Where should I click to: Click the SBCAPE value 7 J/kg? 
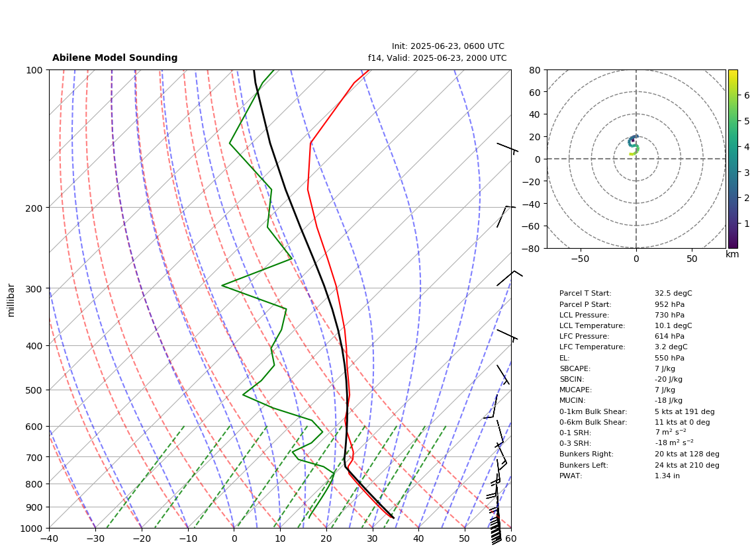click(x=665, y=368)
